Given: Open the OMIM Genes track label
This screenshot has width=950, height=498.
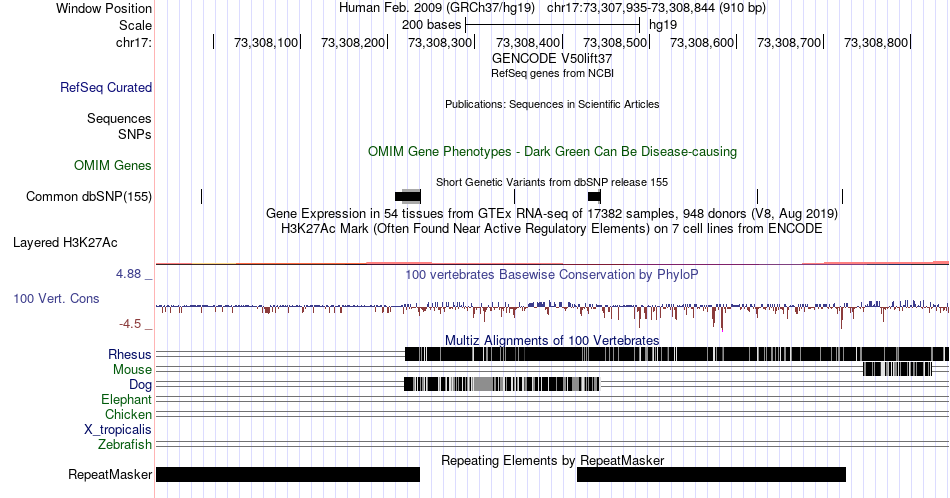Looking at the screenshot, I should click(112, 165).
